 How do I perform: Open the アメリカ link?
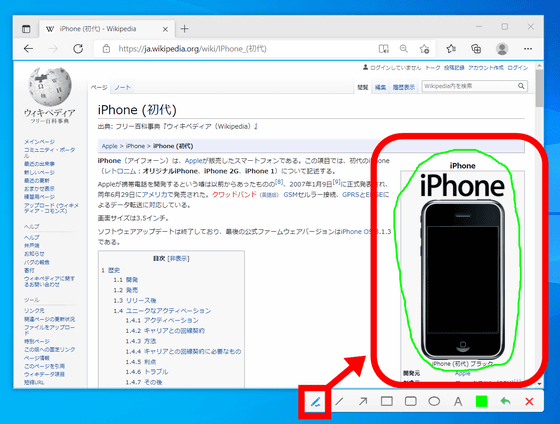click(x=155, y=195)
